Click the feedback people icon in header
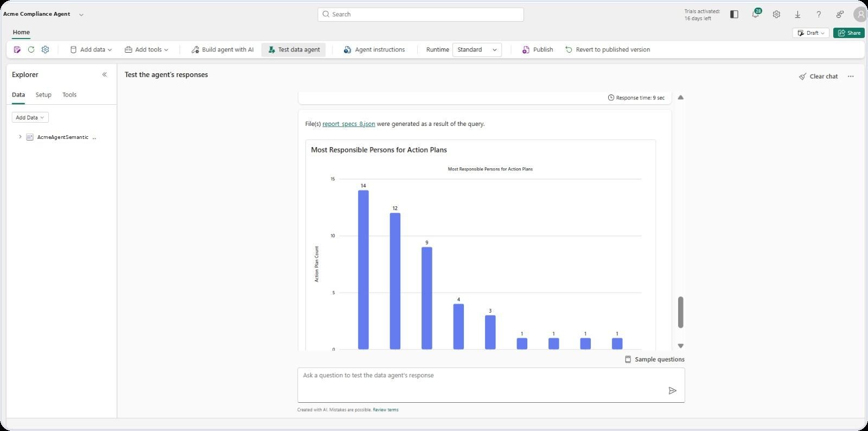Viewport: 868px width, 431px height. tap(840, 14)
